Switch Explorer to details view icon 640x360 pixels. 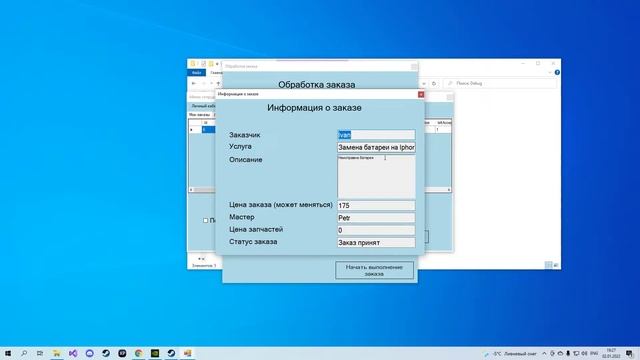[548, 265]
